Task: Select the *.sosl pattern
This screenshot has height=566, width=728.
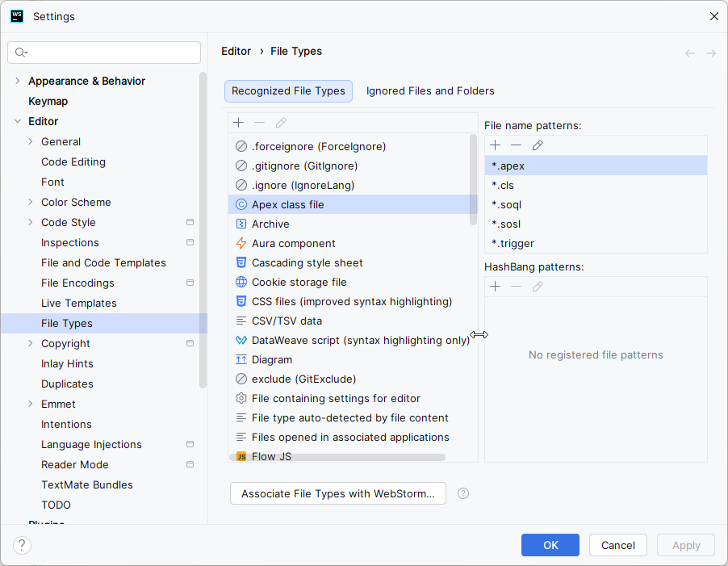Action: click(x=596, y=224)
